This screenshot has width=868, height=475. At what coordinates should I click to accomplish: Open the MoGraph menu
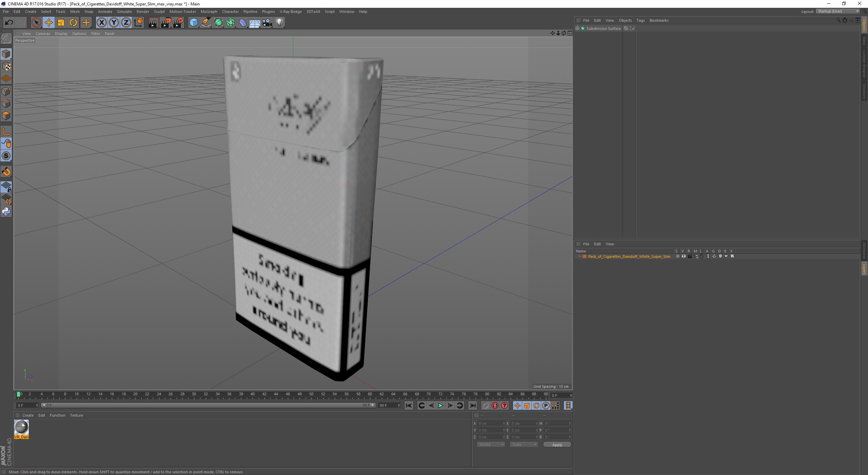209,12
